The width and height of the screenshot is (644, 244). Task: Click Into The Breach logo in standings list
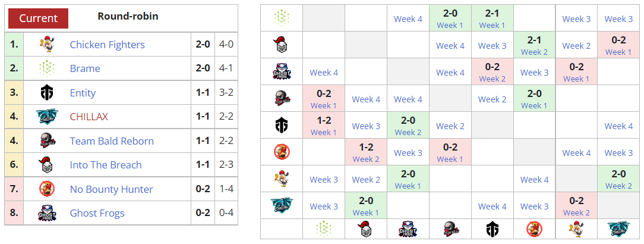click(x=46, y=165)
